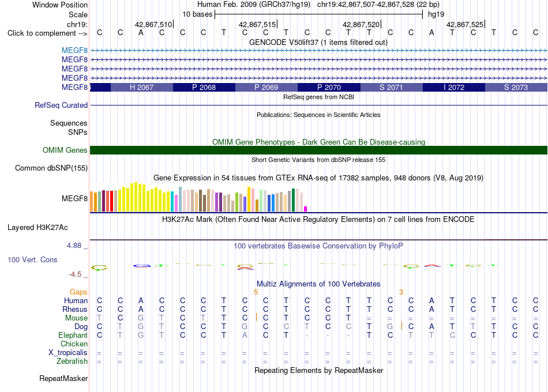This screenshot has width=548, height=392.
Task: Click the MEGF8 label beside GTEx chart
Action: pos(75,198)
